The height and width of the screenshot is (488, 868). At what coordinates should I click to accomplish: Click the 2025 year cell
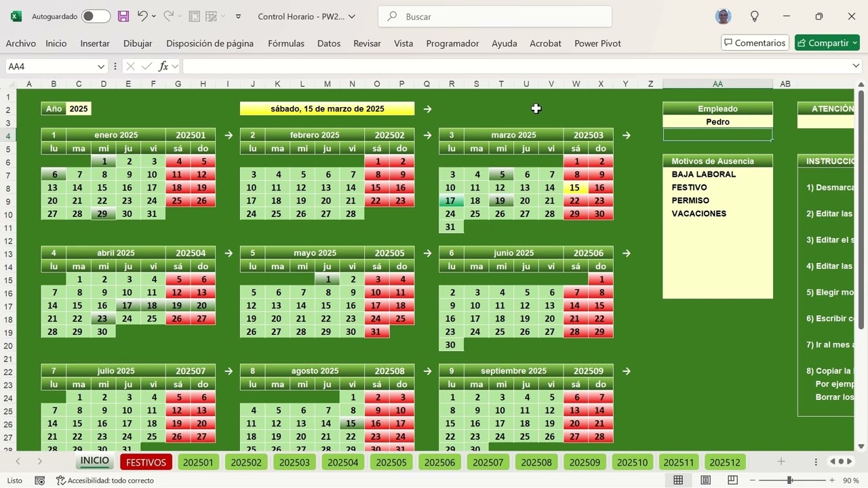(79, 108)
